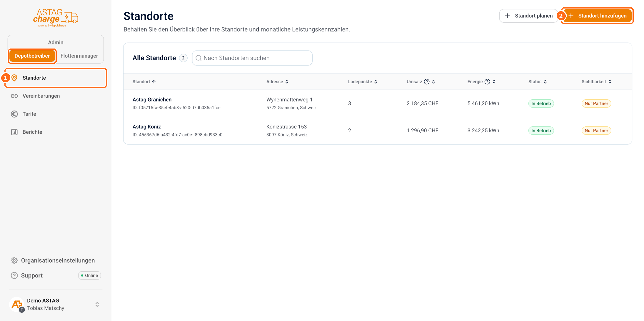Click the Standorte location pin icon
The height and width of the screenshot is (321, 644).
point(14,78)
